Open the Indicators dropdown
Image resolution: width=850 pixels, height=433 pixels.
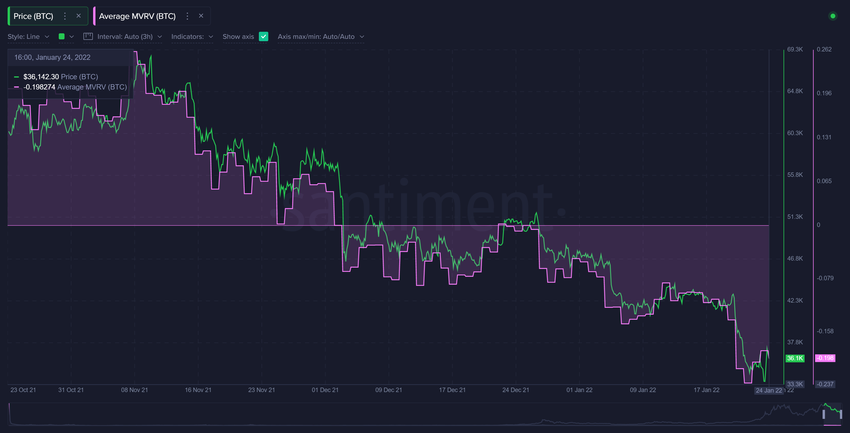(192, 37)
